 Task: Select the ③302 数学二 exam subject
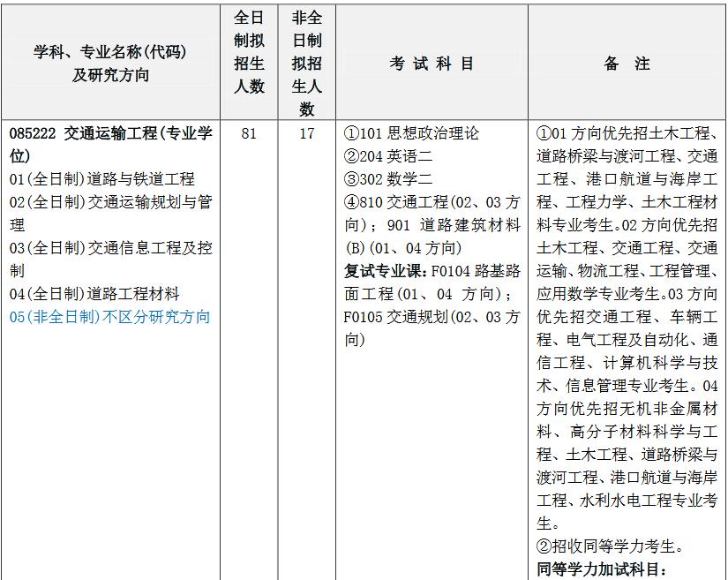click(388, 179)
